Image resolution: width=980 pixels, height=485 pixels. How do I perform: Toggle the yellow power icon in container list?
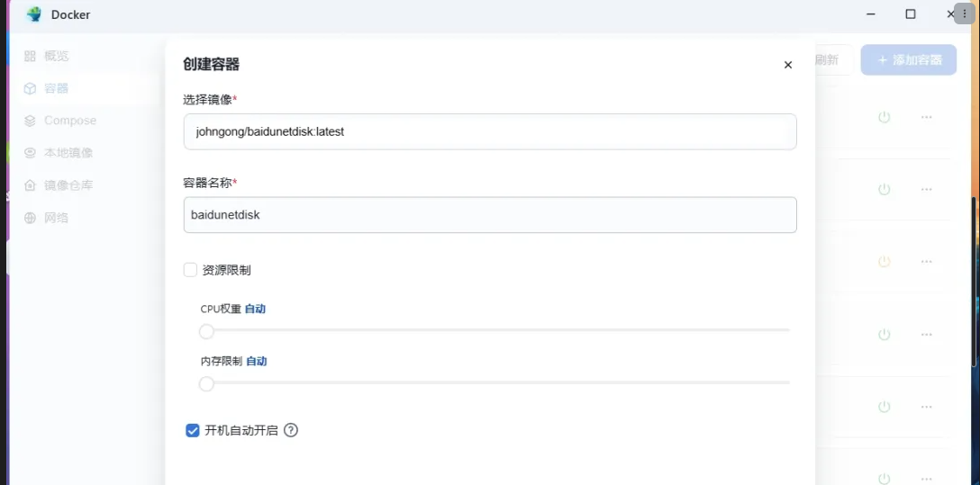click(x=884, y=262)
